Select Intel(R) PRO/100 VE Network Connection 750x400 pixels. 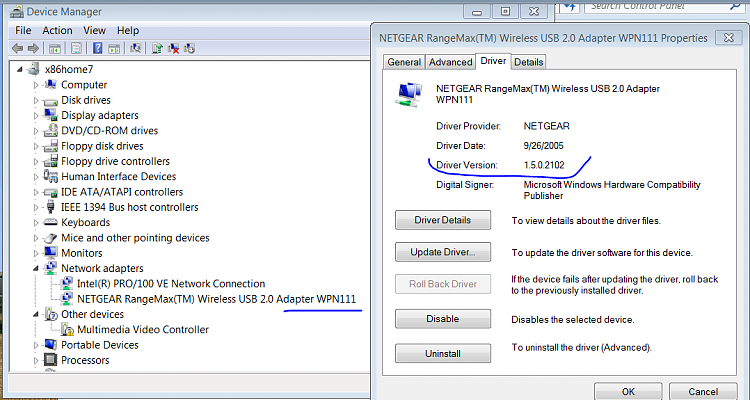171,284
